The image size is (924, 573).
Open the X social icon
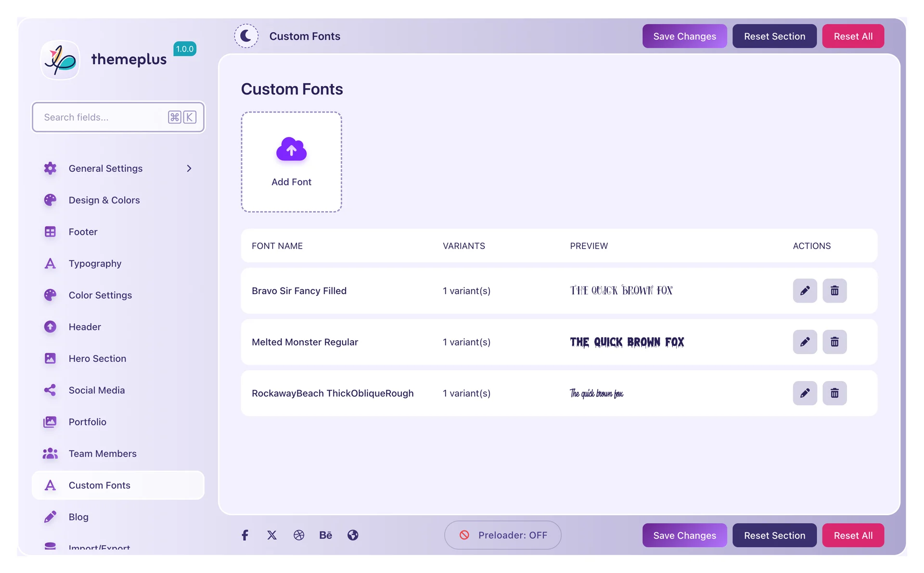pyautogui.click(x=272, y=535)
